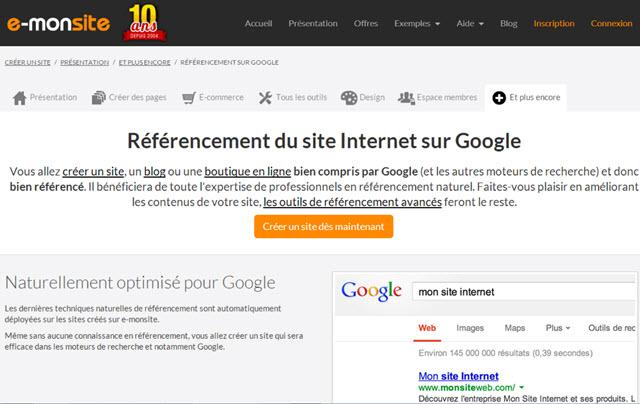
Task: Click Créer un site dès maintenant button
Action: click(324, 226)
